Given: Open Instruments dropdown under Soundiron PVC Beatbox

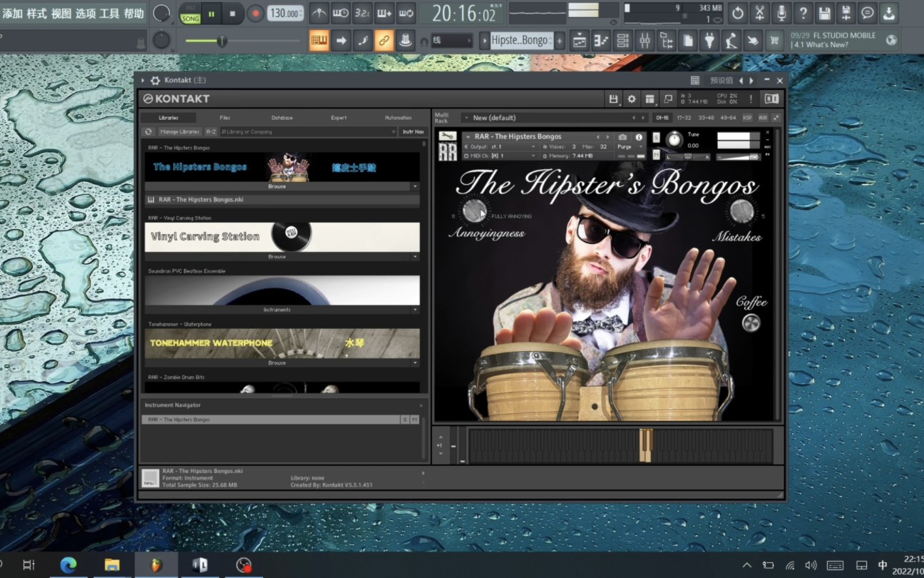Looking at the screenshot, I should [277, 310].
